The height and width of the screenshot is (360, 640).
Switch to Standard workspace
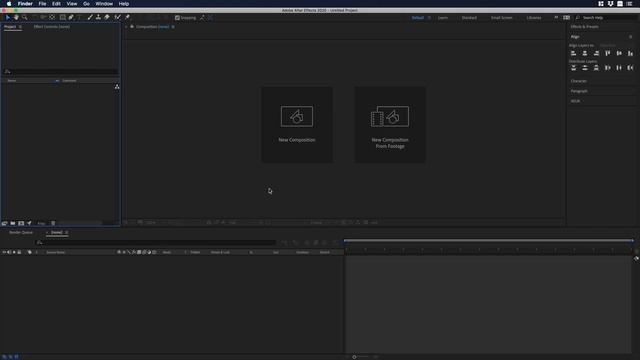click(469, 18)
